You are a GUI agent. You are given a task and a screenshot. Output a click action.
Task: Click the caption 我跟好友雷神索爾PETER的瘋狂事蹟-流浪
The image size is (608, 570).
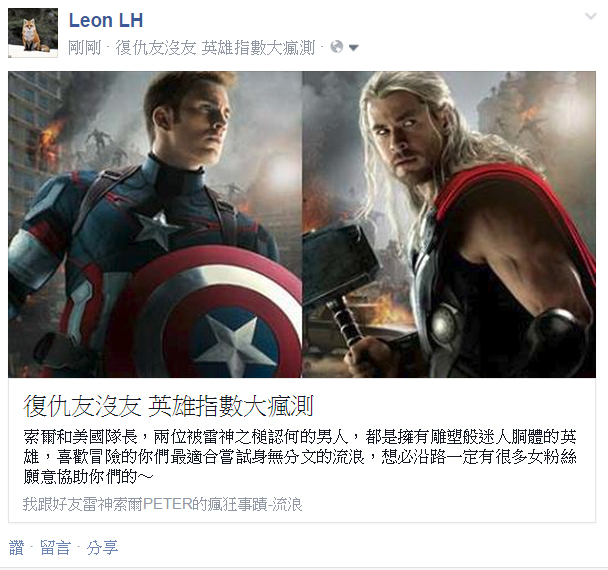[162, 504]
